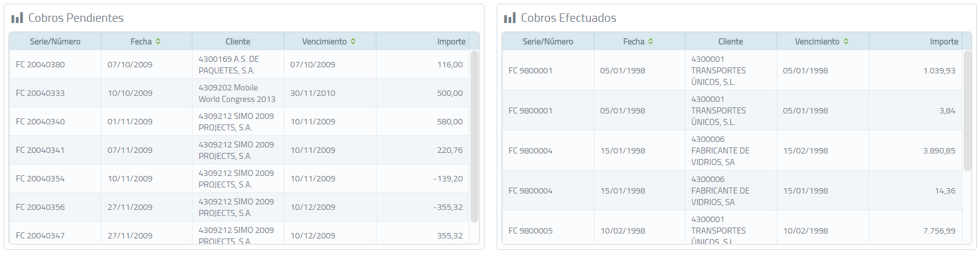The image size is (980, 253).
Task: Click the Vencimiento sort arrows in Cobros Pendientes
Action: tap(353, 41)
